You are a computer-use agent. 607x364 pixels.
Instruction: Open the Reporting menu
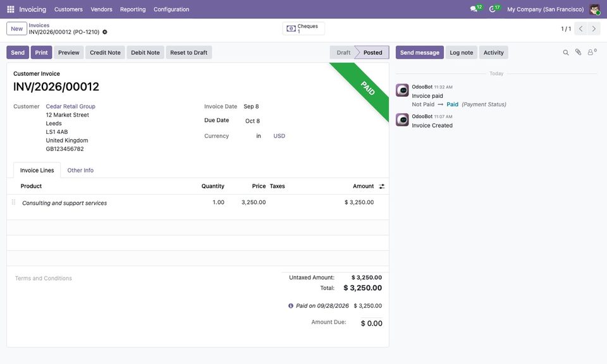tap(133, 9)
